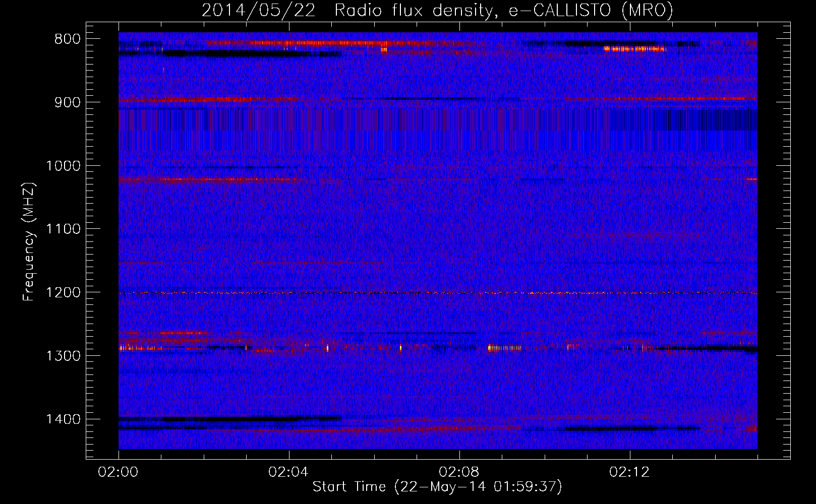816x504 pixels.
Task: Click the 02:00 time tick label
Action: (119, 472)
